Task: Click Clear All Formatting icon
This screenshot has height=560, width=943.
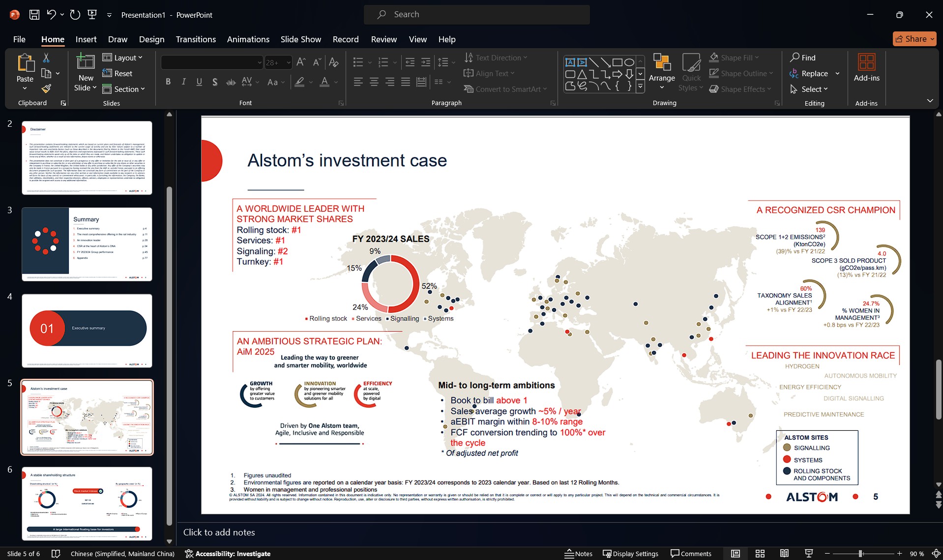Action: click(333, 62)
